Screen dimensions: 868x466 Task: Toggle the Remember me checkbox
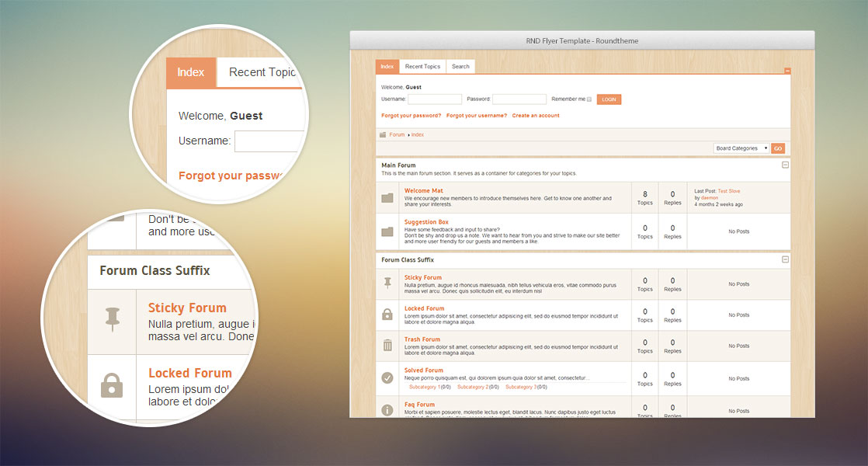pos(589,99)
